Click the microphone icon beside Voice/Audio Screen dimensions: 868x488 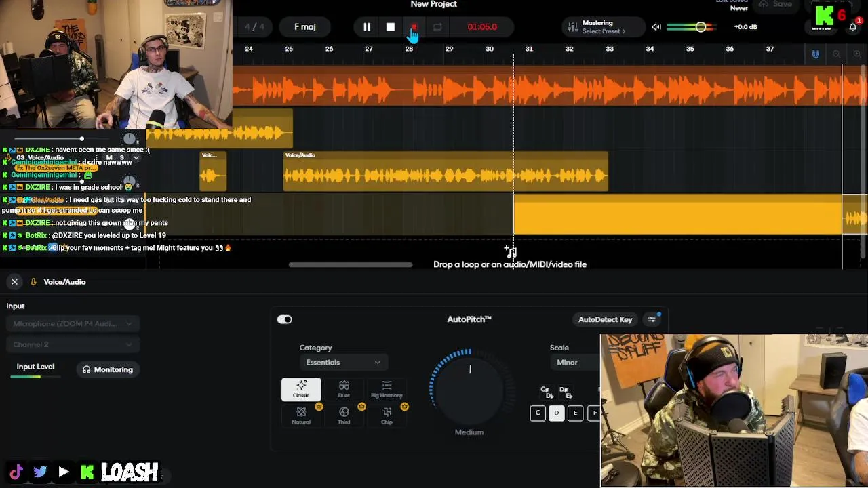pyautogui.click(x=33, y=281)
